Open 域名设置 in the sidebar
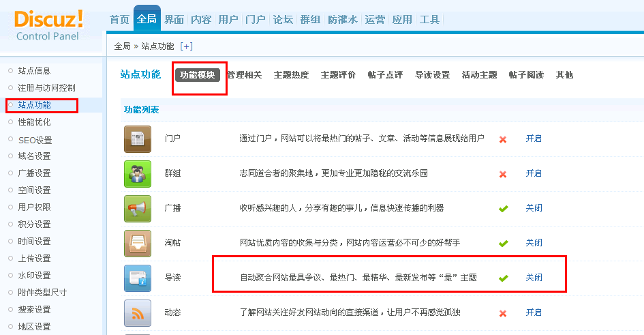Viewport: 644px width, 335px height. [x=34, y=156]
